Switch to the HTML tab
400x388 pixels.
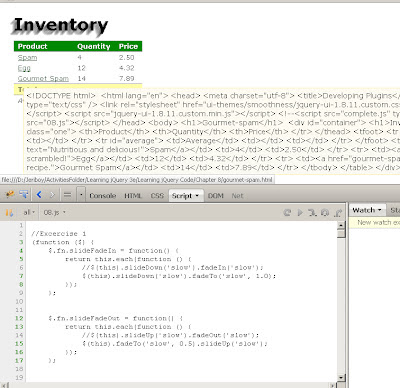[x=133, y=196]
